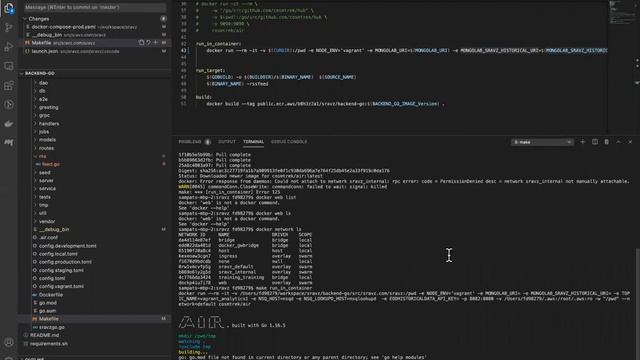Click 'run_target:' line in the editor
640x360 pixels.
click(210, 70)
